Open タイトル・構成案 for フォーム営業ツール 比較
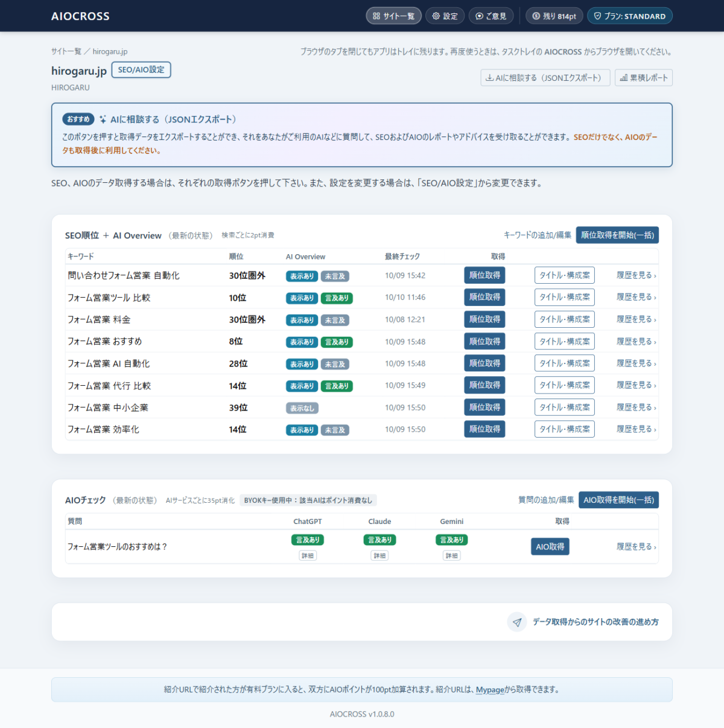Viewport: 724px width, 728px height. click(x=565, y=297)
